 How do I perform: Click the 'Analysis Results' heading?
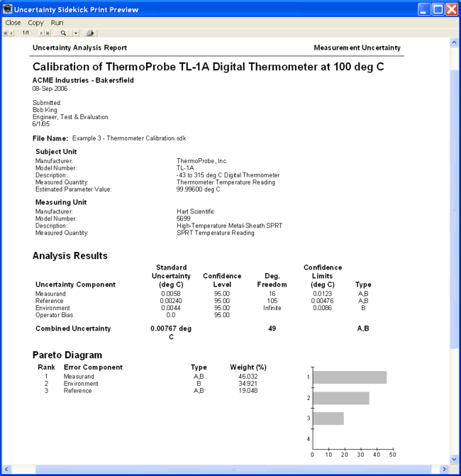pyautogui.click(x=70, y=255)
